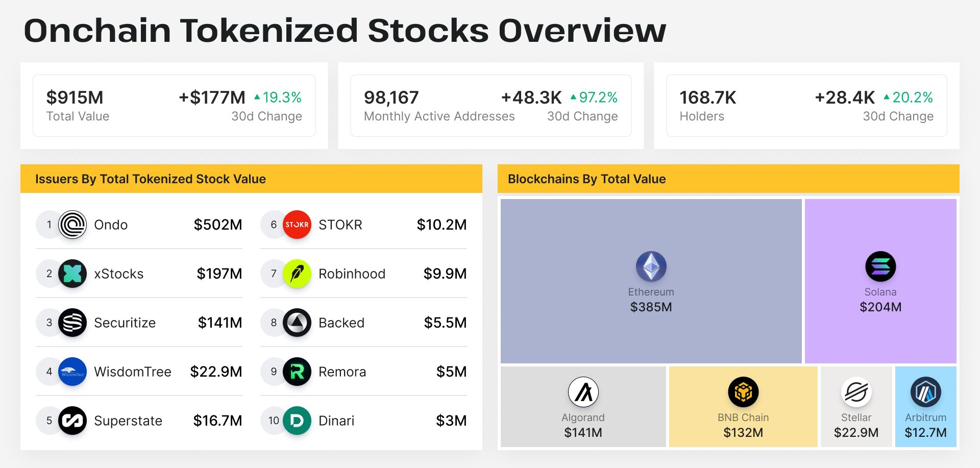This screenshot has height=468, width=980.
Task: Click the Ondo issuer logo
Action: coord(72,225)
